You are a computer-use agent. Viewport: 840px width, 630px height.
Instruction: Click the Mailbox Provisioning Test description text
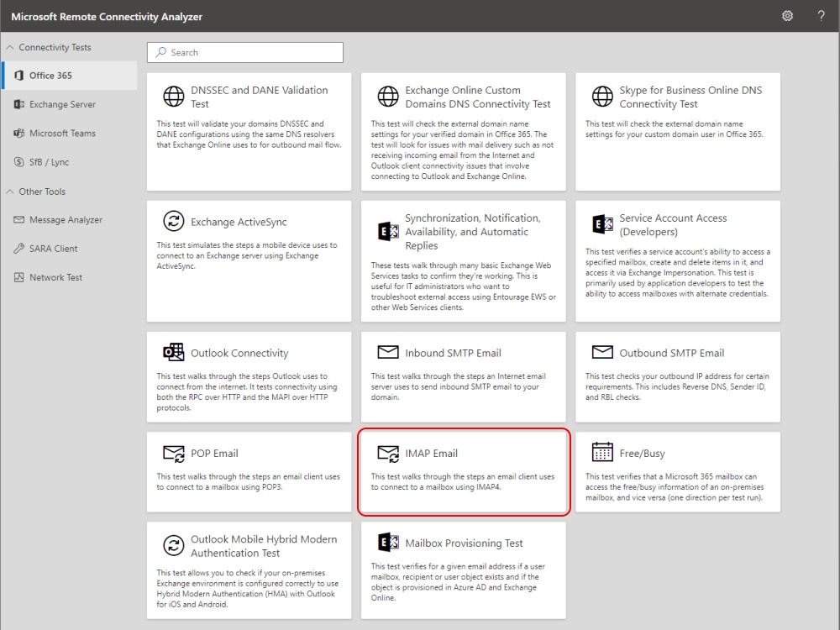458,582
